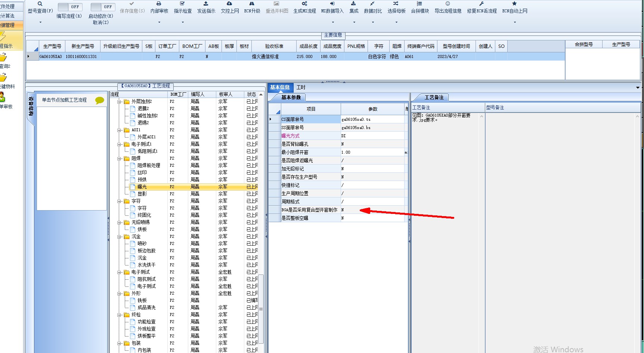Collapse the 阻焊 tree node
The image size is (644, 353).
point(120,159)
